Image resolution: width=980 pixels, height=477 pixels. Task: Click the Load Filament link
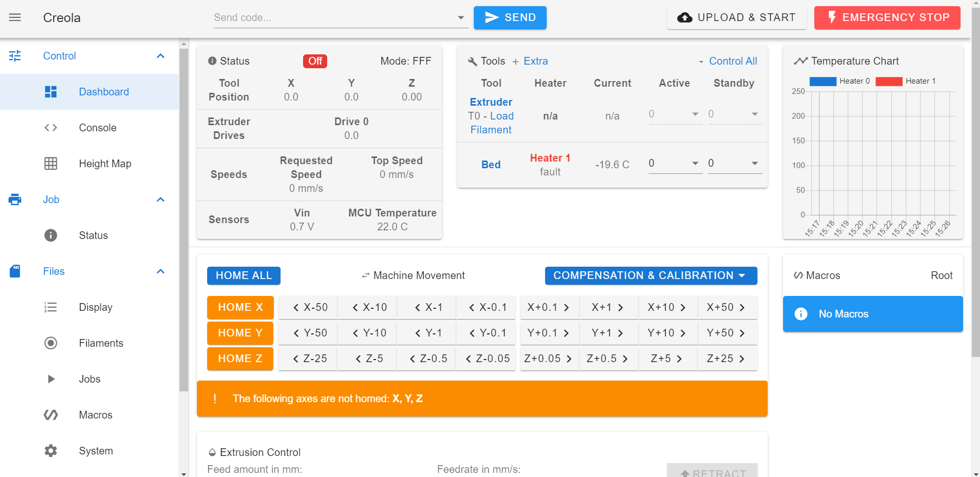point(492,123)
